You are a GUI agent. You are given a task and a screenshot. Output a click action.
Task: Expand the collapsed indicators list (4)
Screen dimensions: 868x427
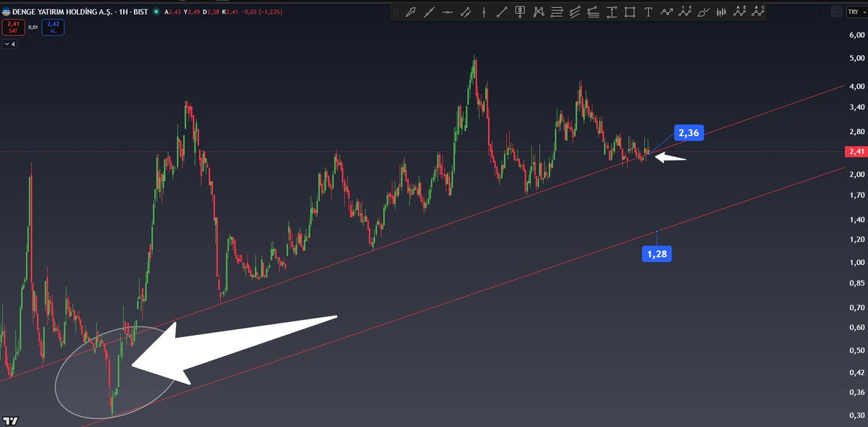tap(9, 43)
